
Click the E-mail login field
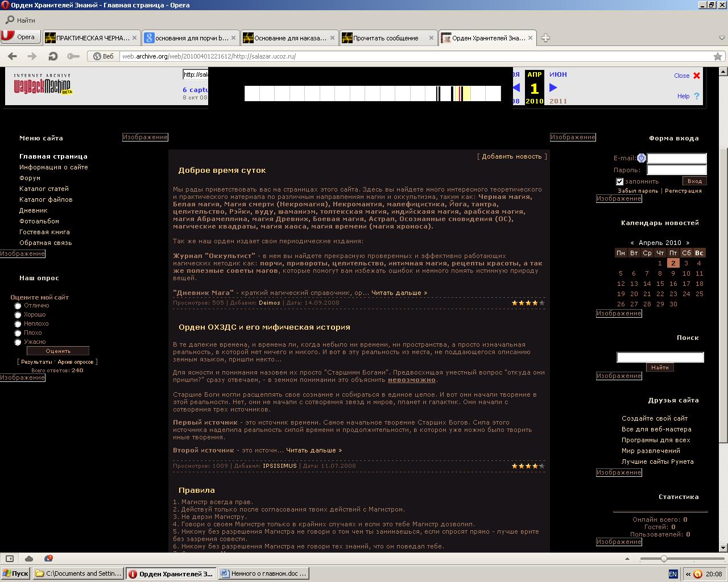(x=677, y=159)
